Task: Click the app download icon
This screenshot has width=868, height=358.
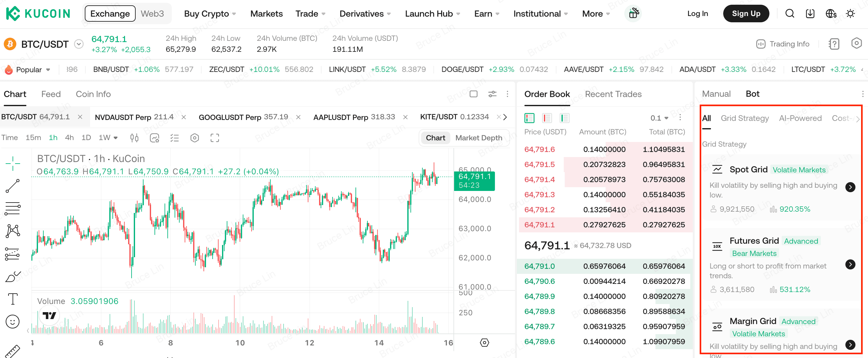Action: [x=810, y=14]
